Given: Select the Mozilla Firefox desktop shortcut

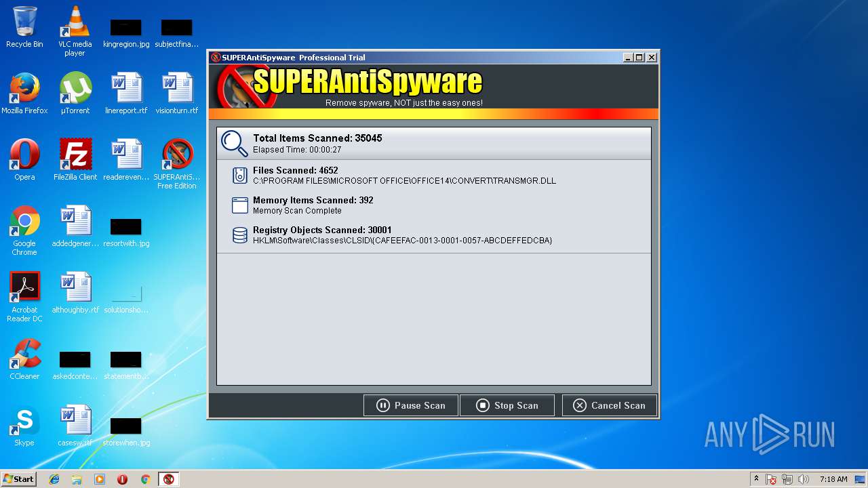Looking at the screenshot, I should pos(24,94).
